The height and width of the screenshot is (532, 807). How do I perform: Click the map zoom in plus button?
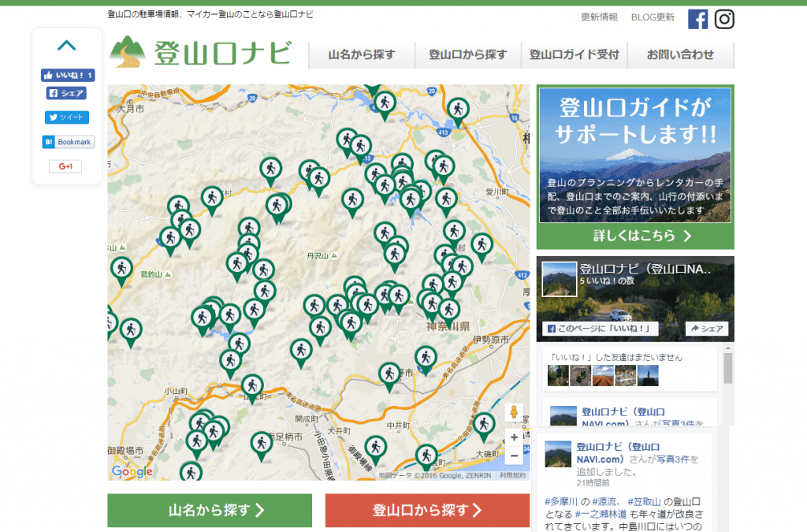[x=514, y=437]
